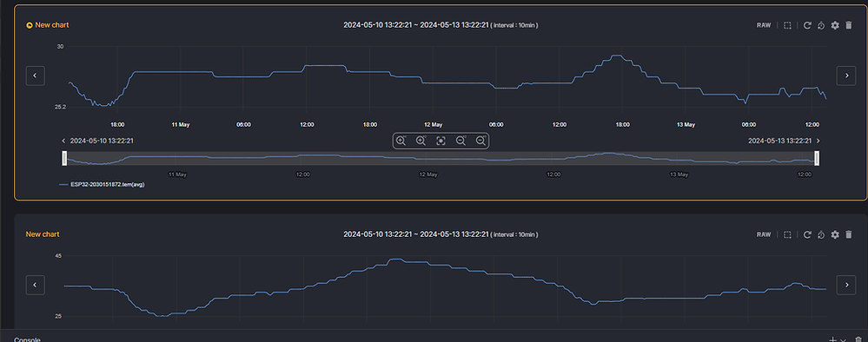Click the last zoom-out magnifier icon
Screen dimensions: 868x342
[x=480, y=141]
